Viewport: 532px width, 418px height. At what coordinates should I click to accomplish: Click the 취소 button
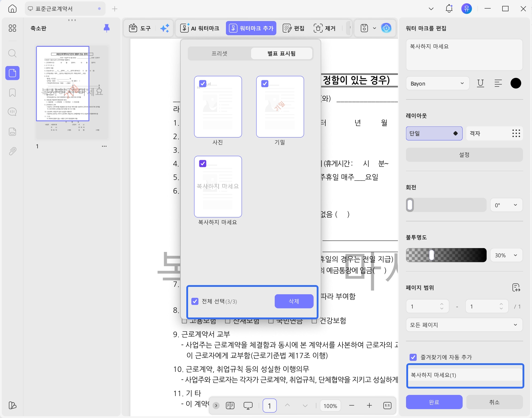click(x=494, y=402)
